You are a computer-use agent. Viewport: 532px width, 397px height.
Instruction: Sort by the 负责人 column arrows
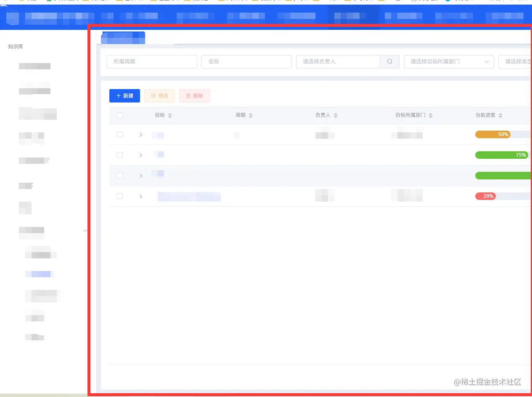point(336,116)
